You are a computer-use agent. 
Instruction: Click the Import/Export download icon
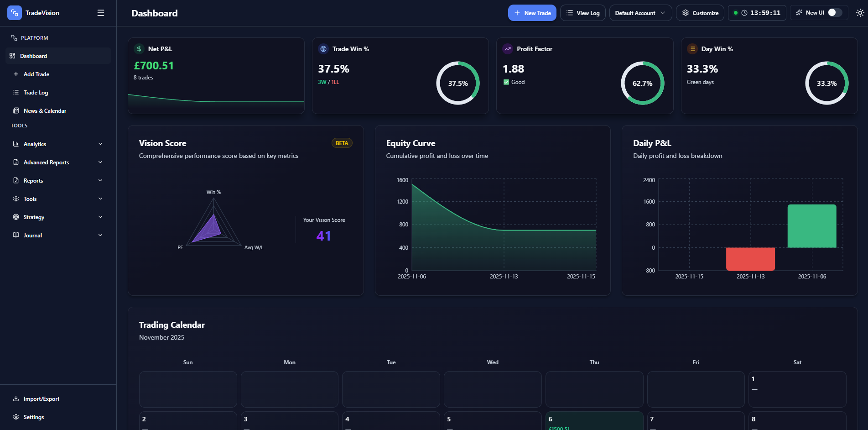pos(16,399)
